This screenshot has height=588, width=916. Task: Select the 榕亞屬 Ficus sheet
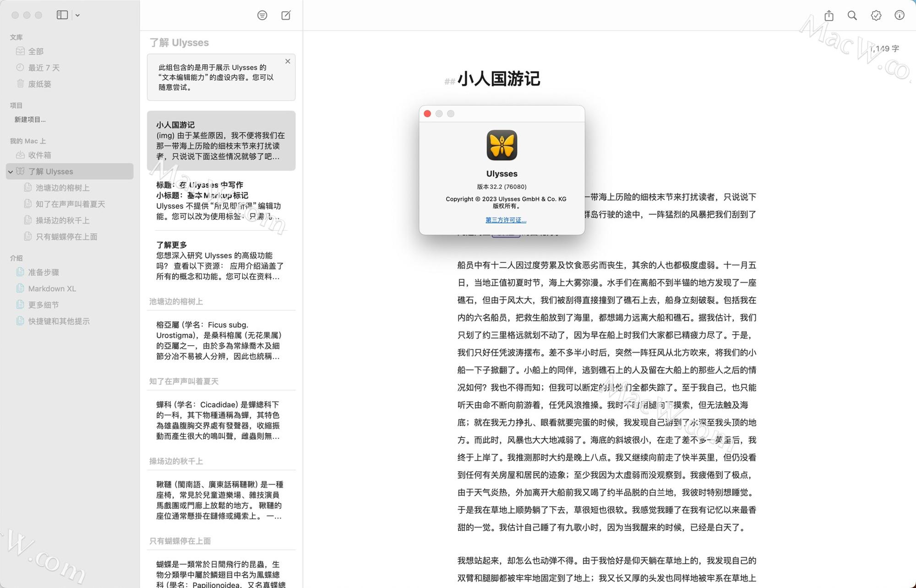221,340
